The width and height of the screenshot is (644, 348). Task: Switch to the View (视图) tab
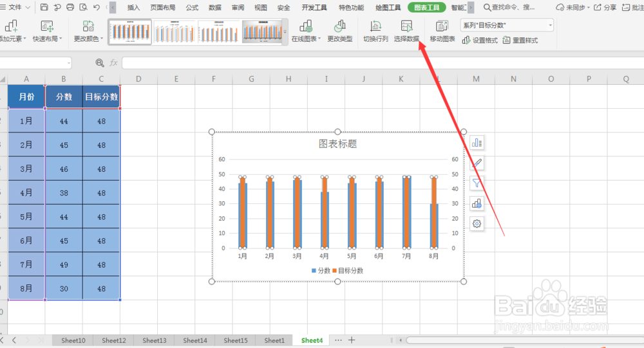(260, 7)
